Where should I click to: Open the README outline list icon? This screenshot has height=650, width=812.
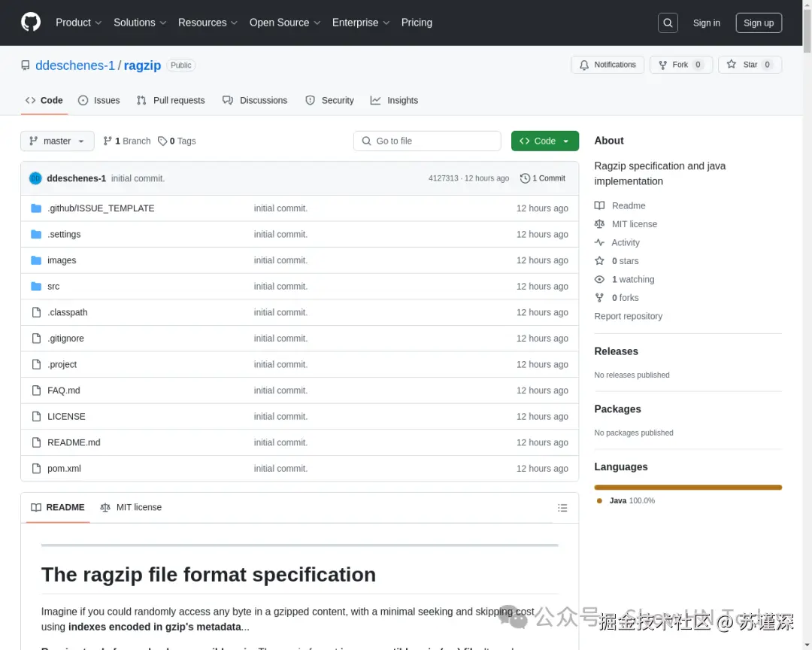[562, 508]
